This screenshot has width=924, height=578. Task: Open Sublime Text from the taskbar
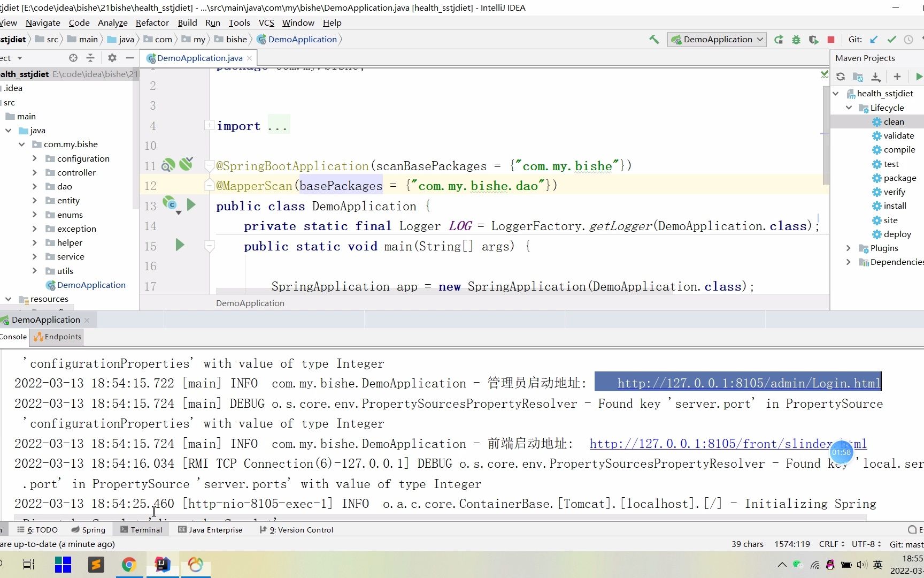[x=96, y=565]
